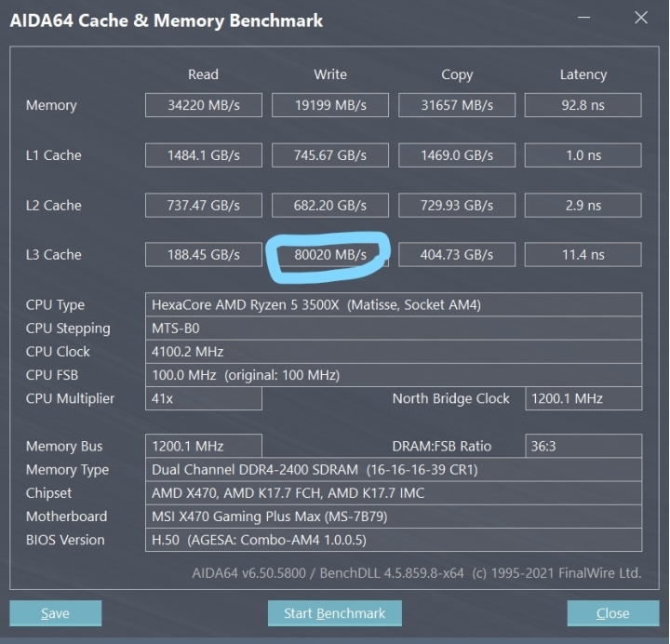The image size is (670, 644).
Task: Minimize the AIDA64 benchmark window
Action: pyautogui.click(x=583, y=18)
